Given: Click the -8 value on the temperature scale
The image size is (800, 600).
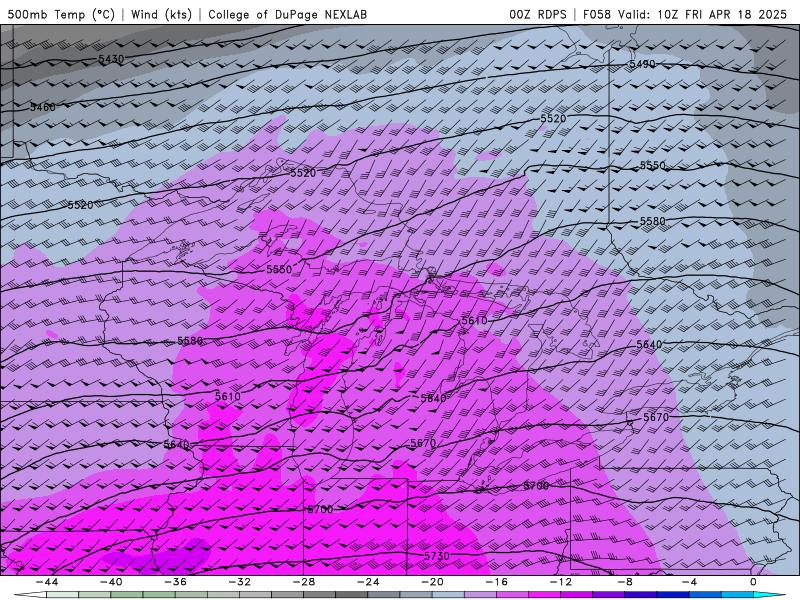Looking at the screenshot, I should [x=625, y=582].
